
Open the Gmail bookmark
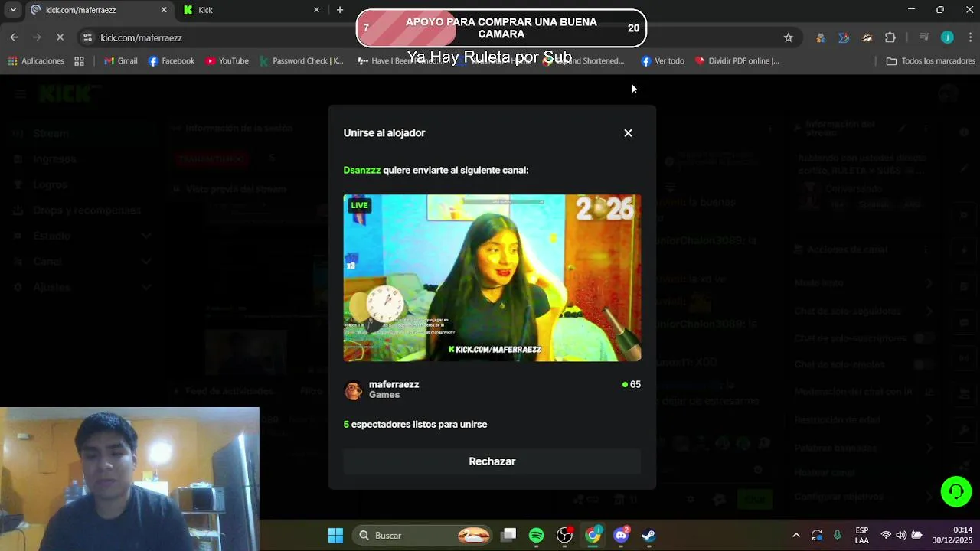pyautogui.click(x=121, y=61)
